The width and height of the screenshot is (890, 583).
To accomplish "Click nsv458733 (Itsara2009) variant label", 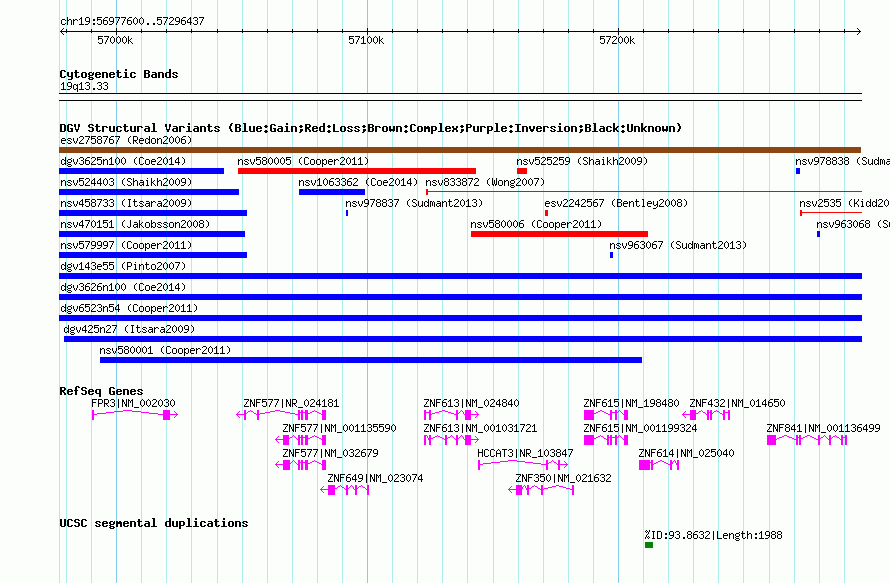I will point(125,203).
